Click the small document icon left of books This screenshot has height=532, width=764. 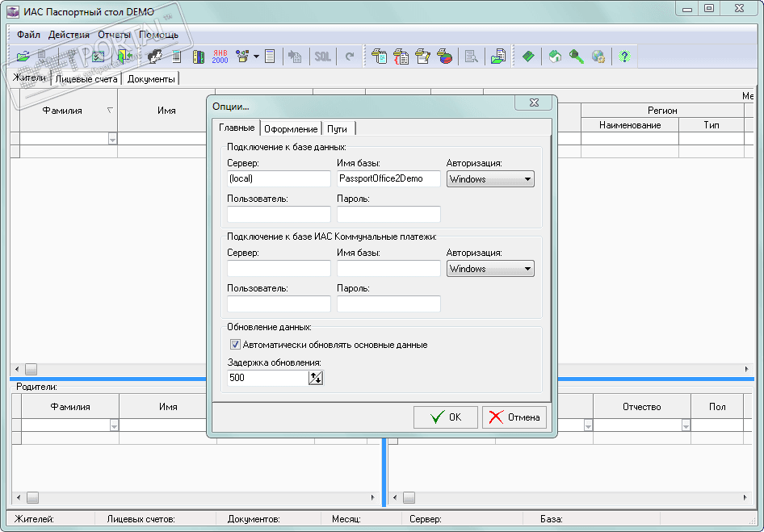pos(176,57)
